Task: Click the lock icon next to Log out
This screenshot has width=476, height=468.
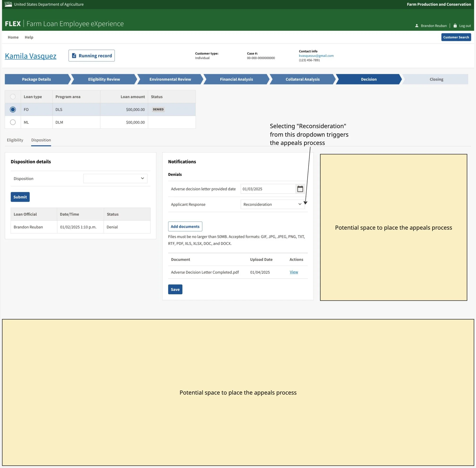Action: [x=455, y=25]
